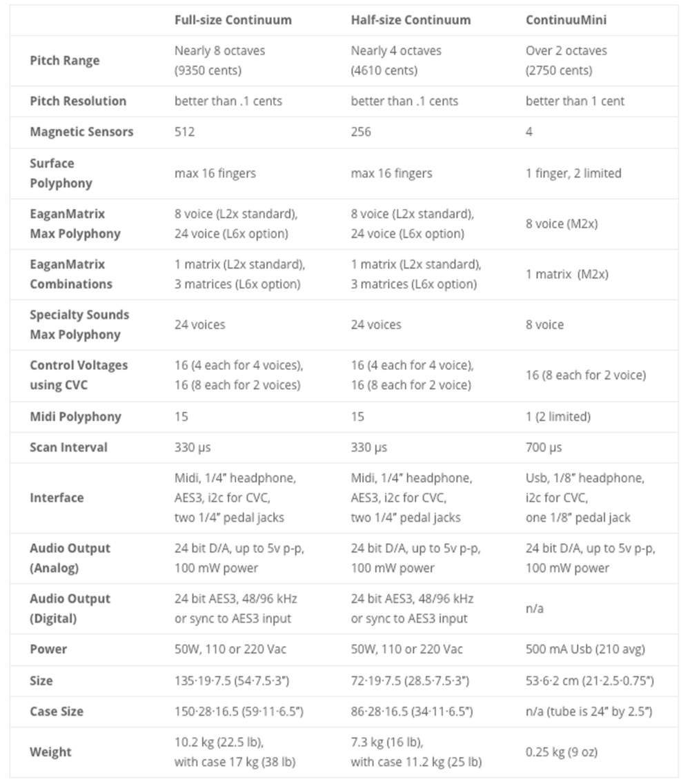Select the EaganMatrix Combinations row label

pyautogui.click(x=71, y=274)
